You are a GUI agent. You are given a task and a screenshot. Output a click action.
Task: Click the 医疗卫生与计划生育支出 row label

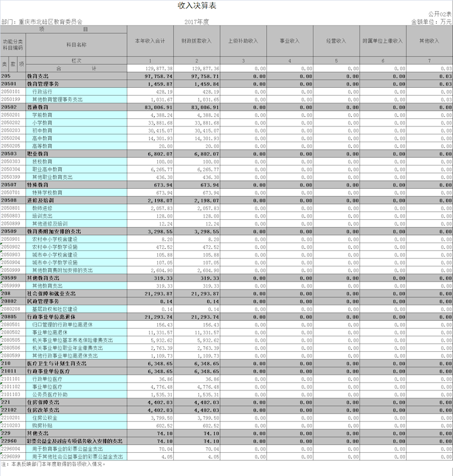(x=57, y=364)
